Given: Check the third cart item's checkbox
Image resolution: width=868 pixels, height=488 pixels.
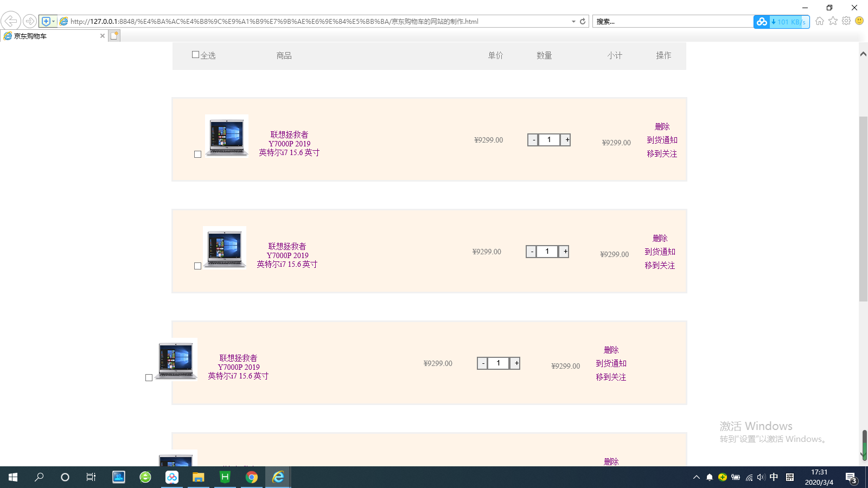Looking at the screenshot, I should 149,378.
